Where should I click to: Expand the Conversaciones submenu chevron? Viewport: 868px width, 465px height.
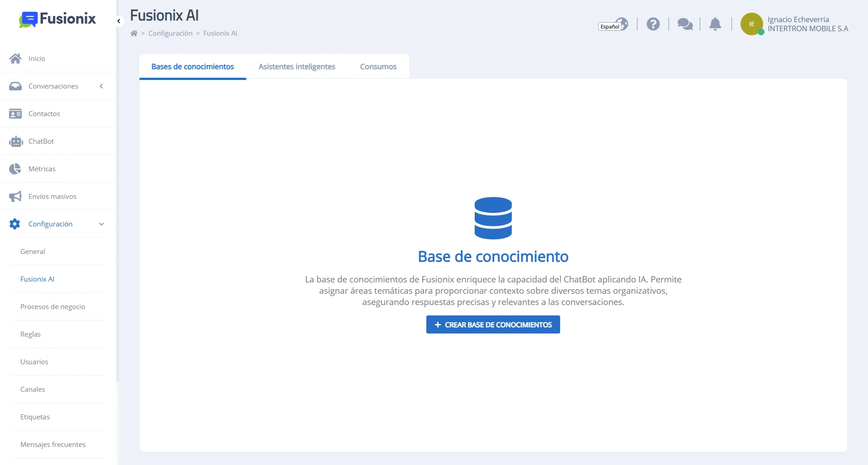101,86
